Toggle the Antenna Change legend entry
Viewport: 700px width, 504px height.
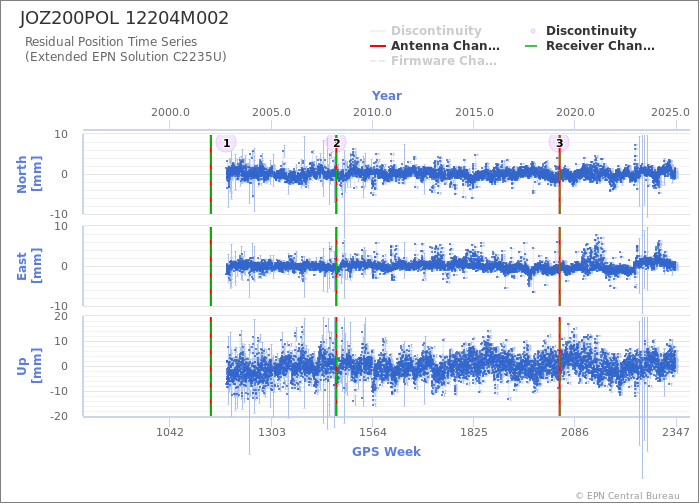click(x=435, y=46)
